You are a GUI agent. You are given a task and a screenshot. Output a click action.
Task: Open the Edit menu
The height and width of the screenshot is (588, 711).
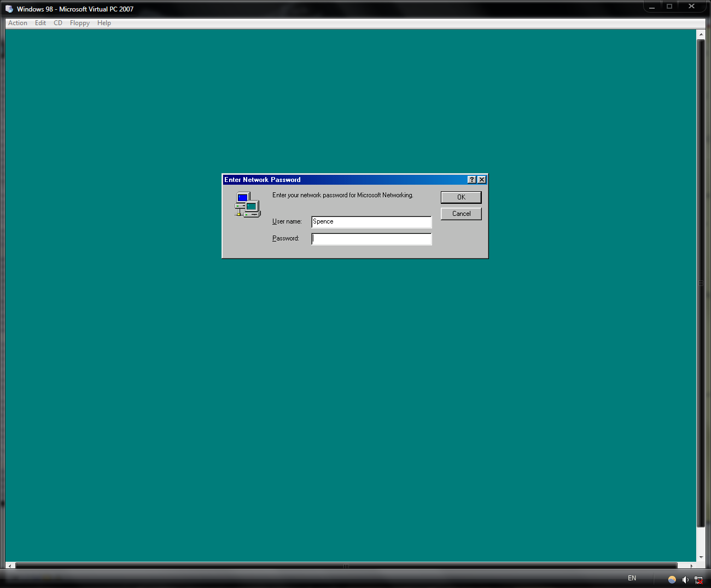pos(40,23)
